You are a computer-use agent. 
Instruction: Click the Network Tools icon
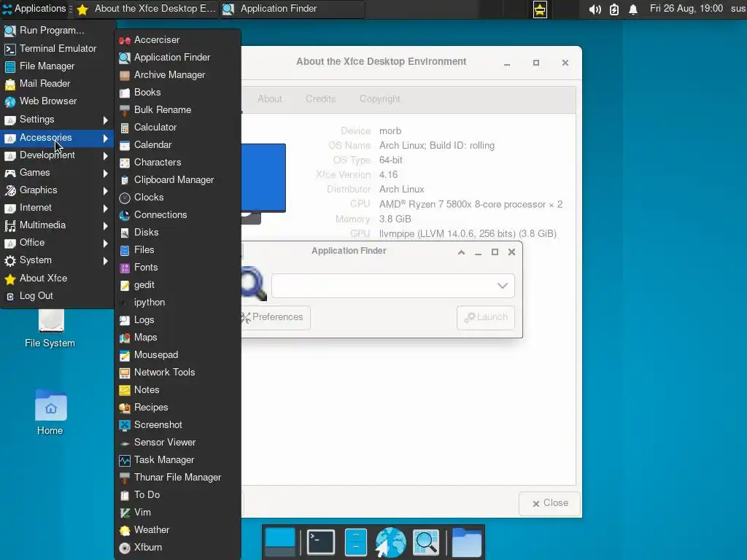click(124, 373)
